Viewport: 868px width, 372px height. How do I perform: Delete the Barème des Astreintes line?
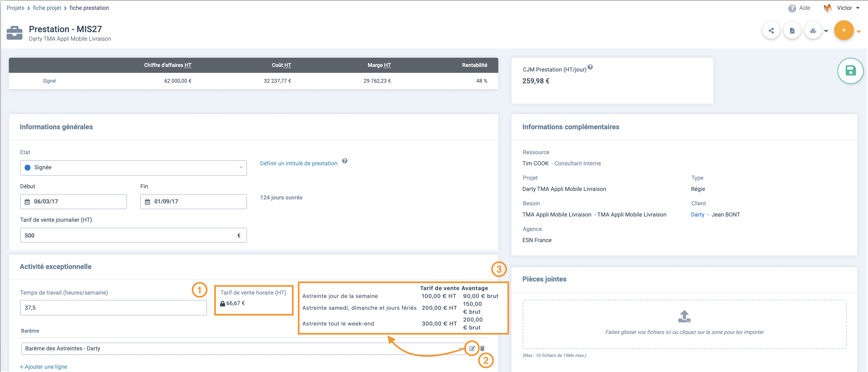[x=482, y=348]
